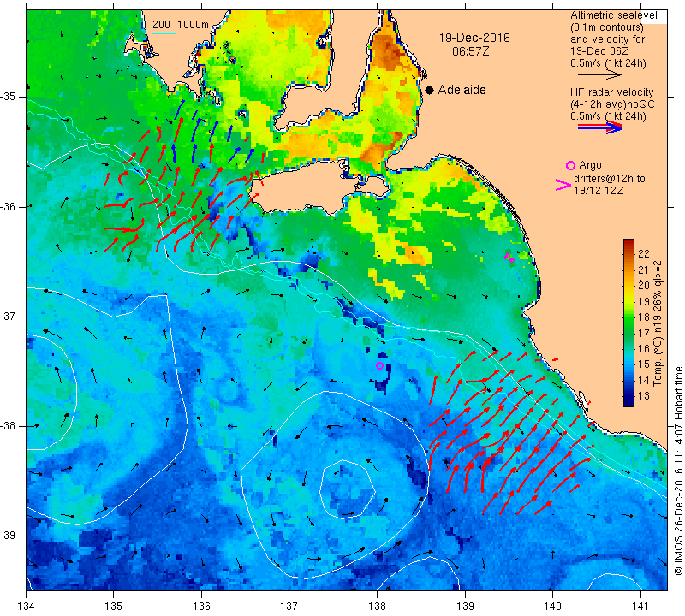The height and width of the screenshot is (616, 685).
Task: Click the 141 longitude axis label
Action: (x=640, y=607)
